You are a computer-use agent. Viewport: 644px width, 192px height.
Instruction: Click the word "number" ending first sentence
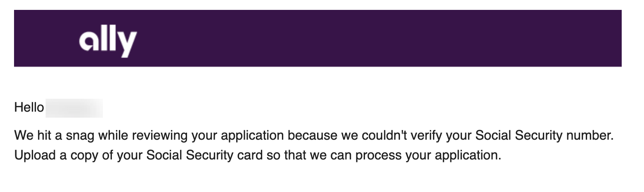click(592, 136)
